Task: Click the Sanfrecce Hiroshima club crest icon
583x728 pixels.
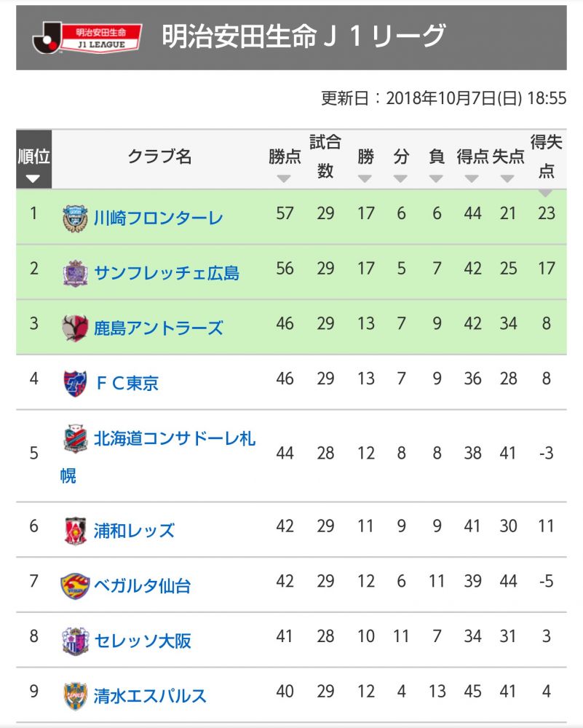Action: tap(75, 273)
